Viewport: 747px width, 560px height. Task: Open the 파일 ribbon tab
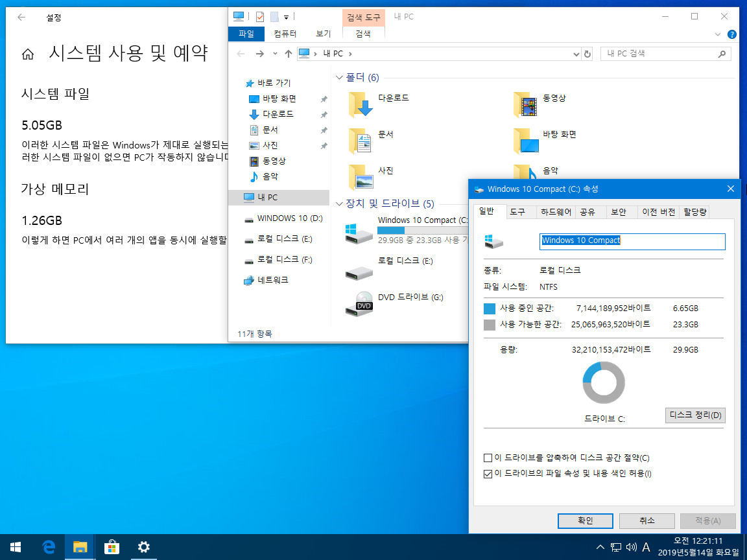click(x=246, y=34)
